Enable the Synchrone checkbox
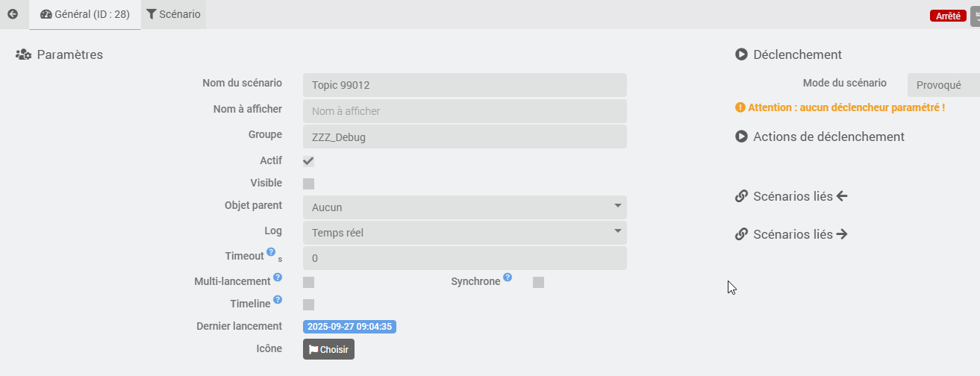The width and height of the screenshot is (980, 376). pyautogui.click(x=538, y=282)
